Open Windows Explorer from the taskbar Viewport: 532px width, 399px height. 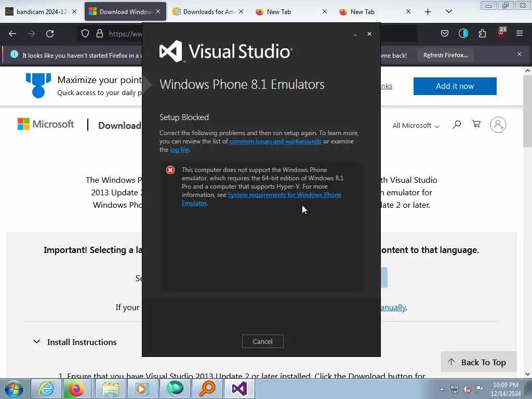111,389
